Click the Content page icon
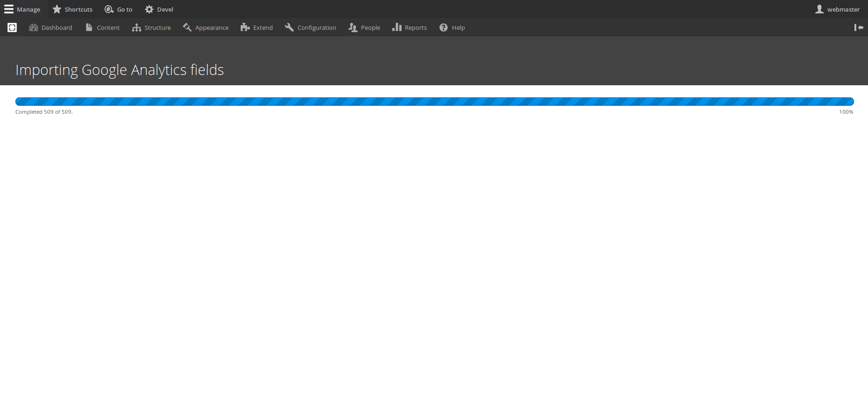This screenshot has width=868, height=403. coord(89,27)
